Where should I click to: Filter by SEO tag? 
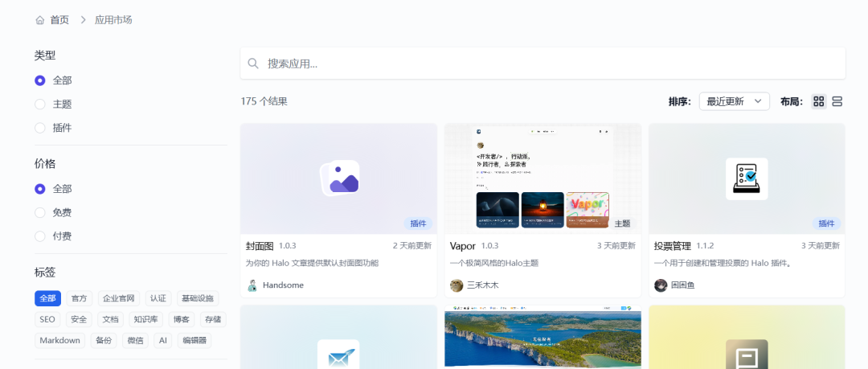click(47, 320)
